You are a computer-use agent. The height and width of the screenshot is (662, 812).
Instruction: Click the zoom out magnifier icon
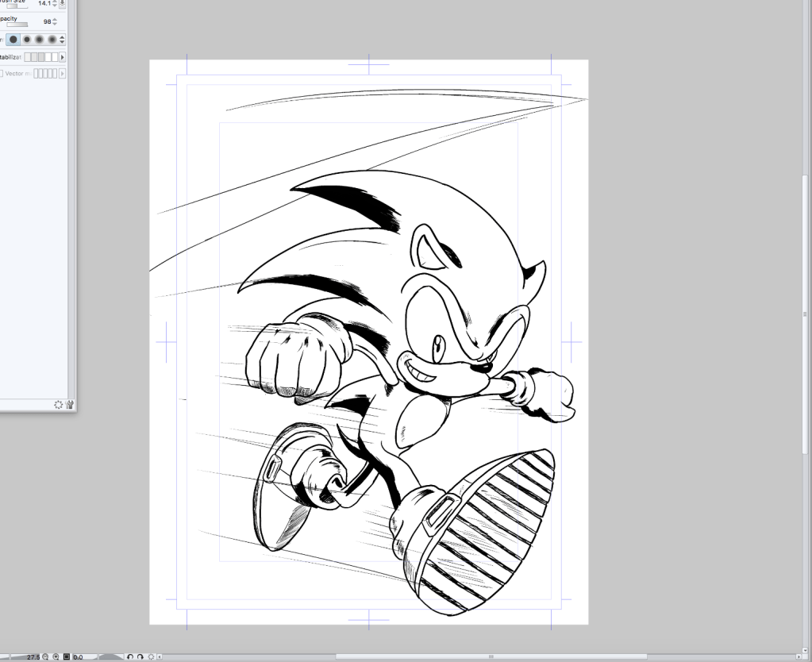click(x=45, y=657)
